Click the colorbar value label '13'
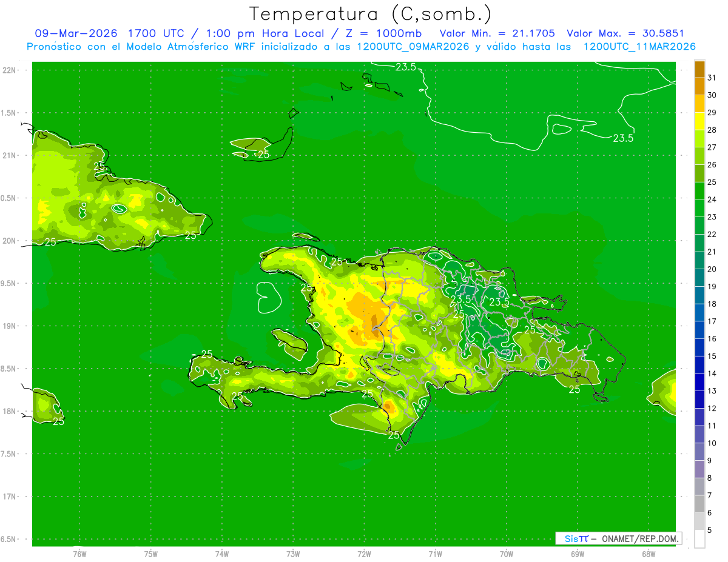The height and width of the screenshot is (562, 728). click(712, 391)
